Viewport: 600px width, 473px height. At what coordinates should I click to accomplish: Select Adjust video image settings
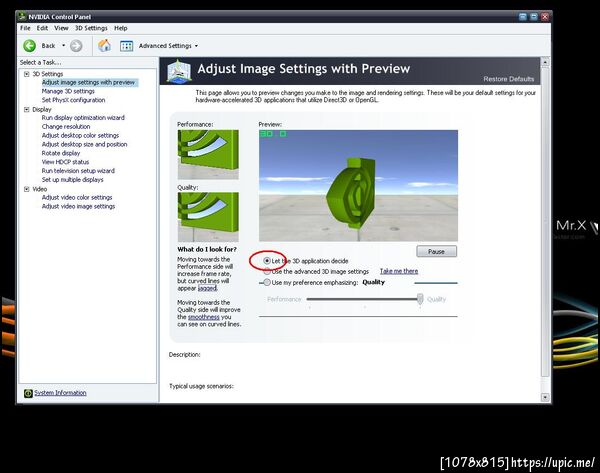tap(78, 206)
